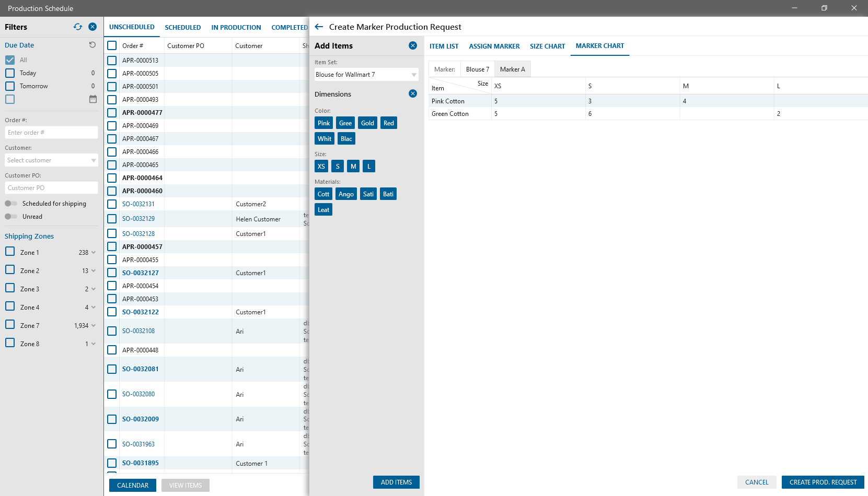Switch to the Unscheduled tab
Image resolution: width=868 pixels, height=496 pixels.
click(132, 27)
